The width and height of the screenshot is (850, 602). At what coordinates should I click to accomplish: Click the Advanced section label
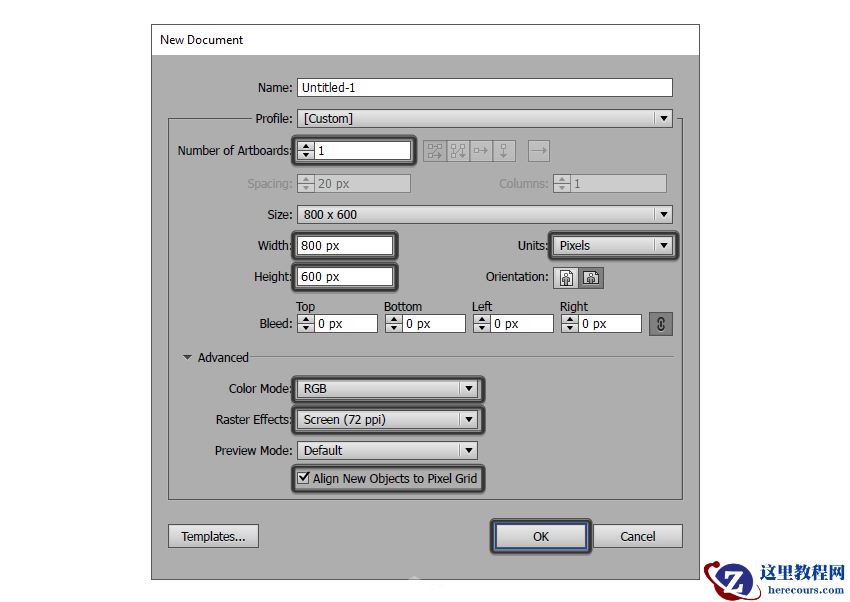pos(223,358)
